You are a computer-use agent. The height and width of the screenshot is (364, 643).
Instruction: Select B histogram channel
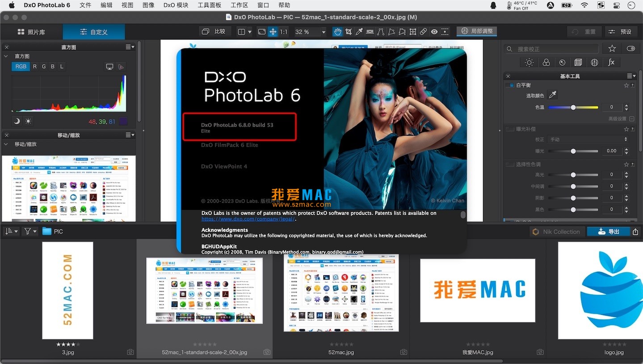53,67
